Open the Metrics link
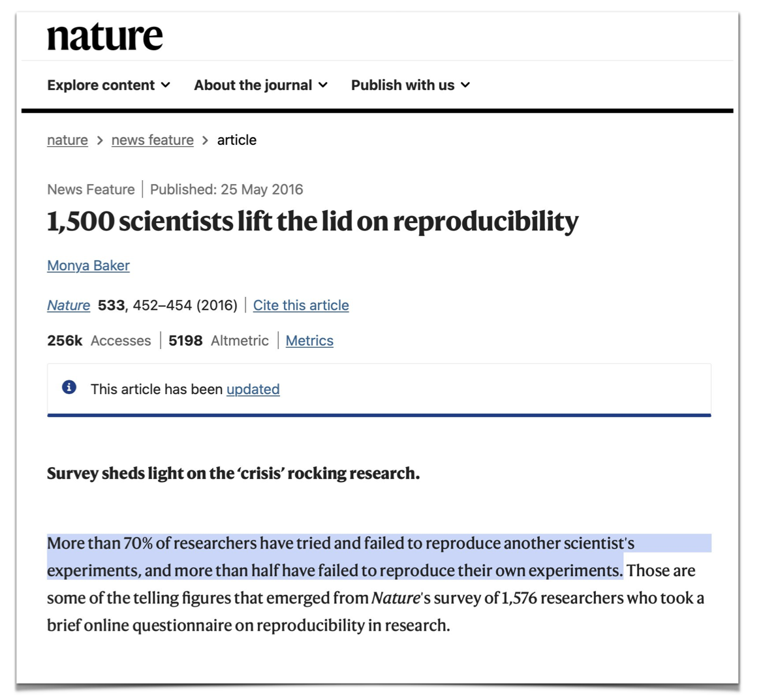This screenshot has width=761, height=700. (309, 341)
